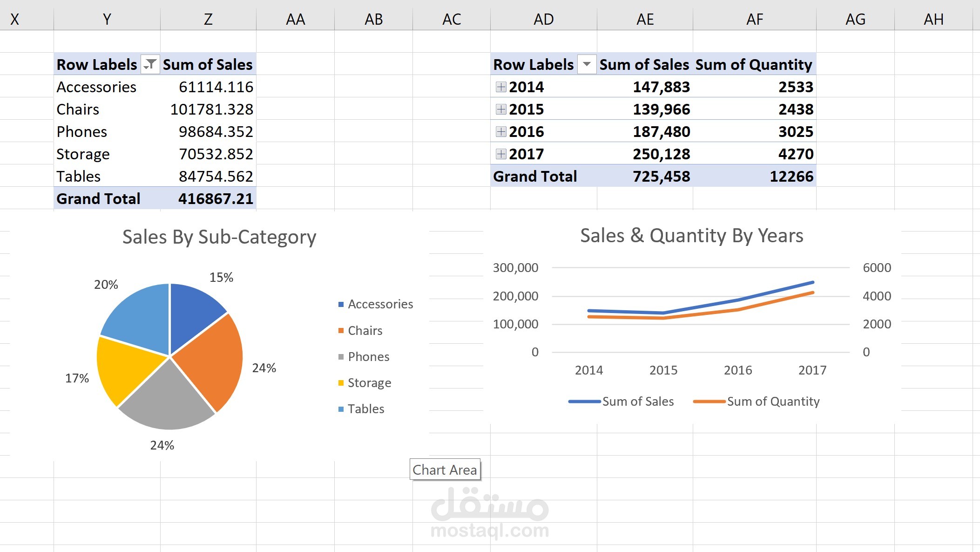Viewport: 980px width, 552px height.
Task: Click the Storage legend entry
Action: click(369, 383)
